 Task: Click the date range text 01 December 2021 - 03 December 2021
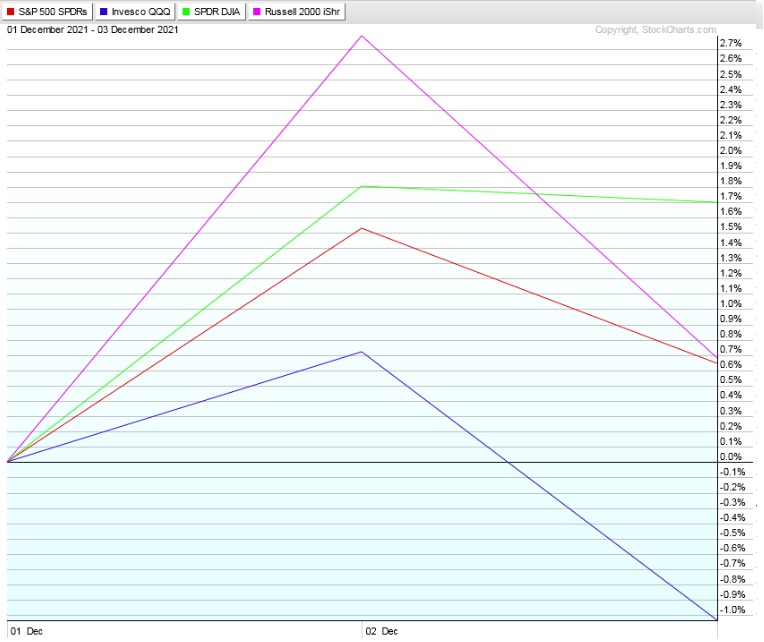(x=93, y=30)
